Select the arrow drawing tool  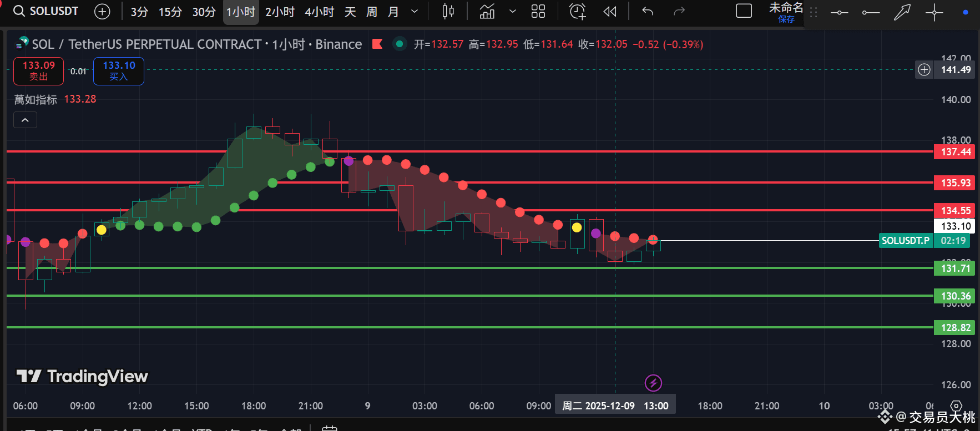pyautogui.click(x=902, y=12)
